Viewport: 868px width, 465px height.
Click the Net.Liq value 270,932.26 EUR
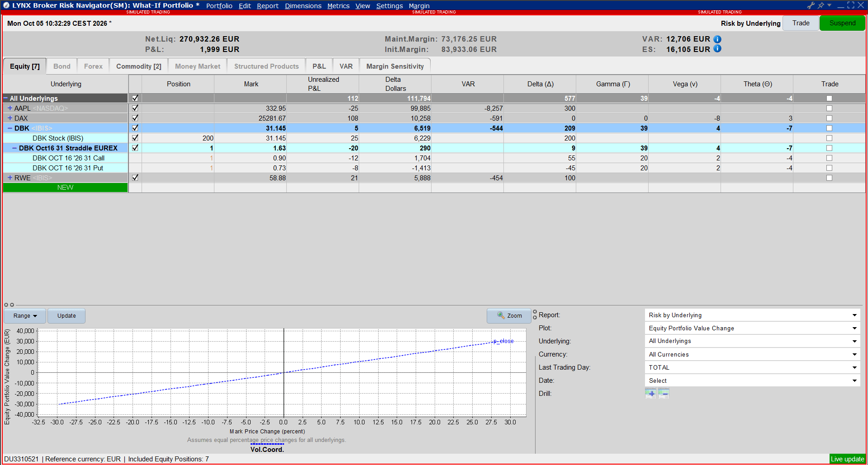point(209,39)
